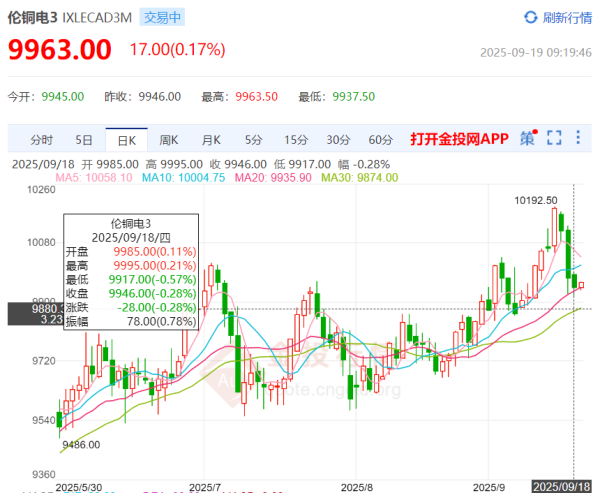Click the 9360 y-axis price label
Viewport: 600px width, 493px height.
click(44, 475)
